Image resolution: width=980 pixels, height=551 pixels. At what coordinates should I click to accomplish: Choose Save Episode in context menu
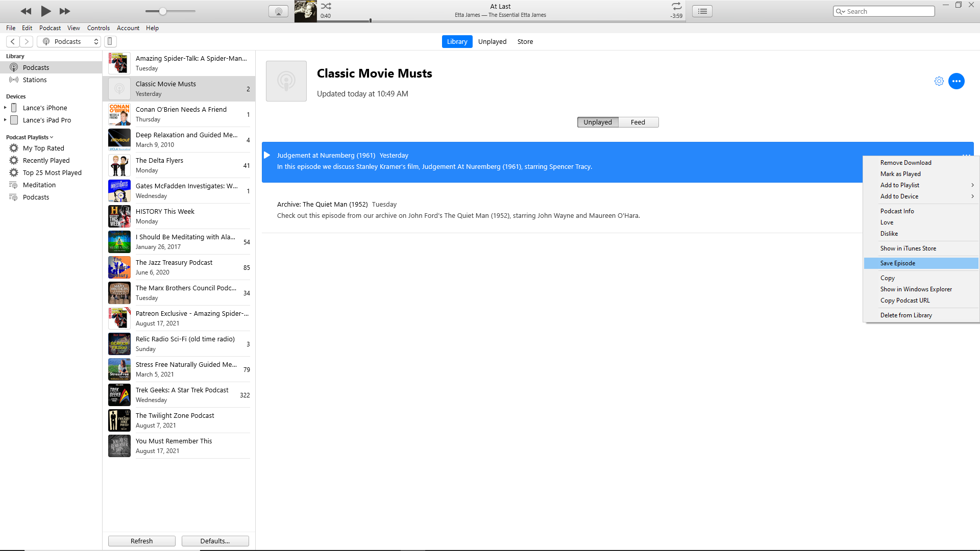pyautogui.click(x=921, y=263)
